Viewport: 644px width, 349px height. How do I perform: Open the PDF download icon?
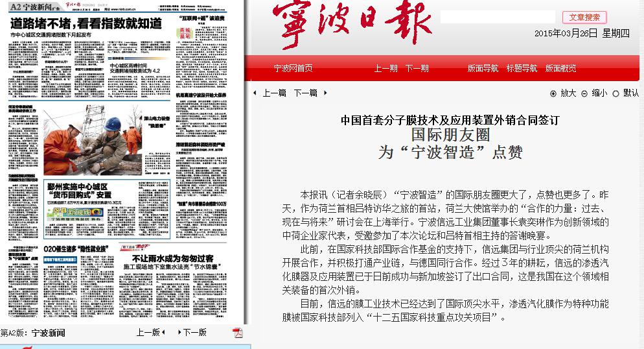pos(237,333)
